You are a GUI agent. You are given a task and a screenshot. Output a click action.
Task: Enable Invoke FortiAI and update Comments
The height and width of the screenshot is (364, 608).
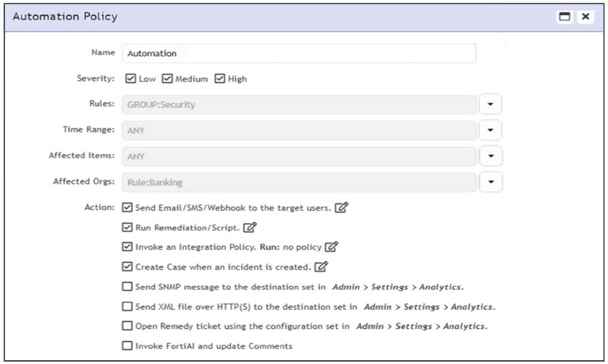[x=127, y=346]
